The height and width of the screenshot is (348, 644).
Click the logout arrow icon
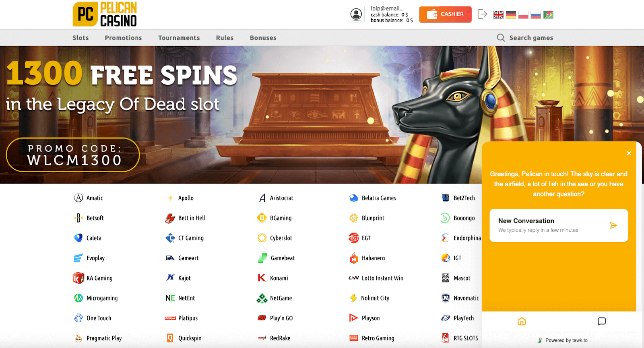(x=482, y=14)
